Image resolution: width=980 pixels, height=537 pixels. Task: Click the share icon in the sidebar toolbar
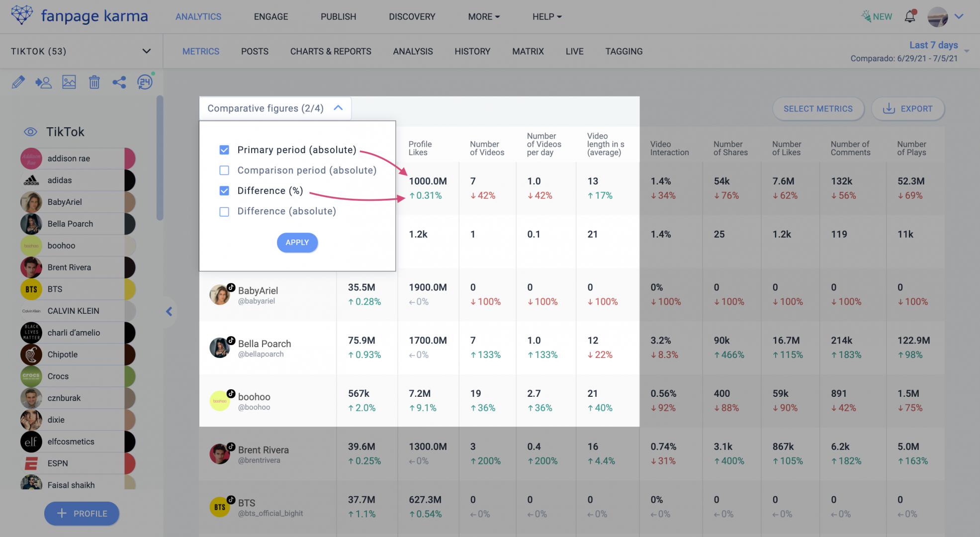click(119, 82)
